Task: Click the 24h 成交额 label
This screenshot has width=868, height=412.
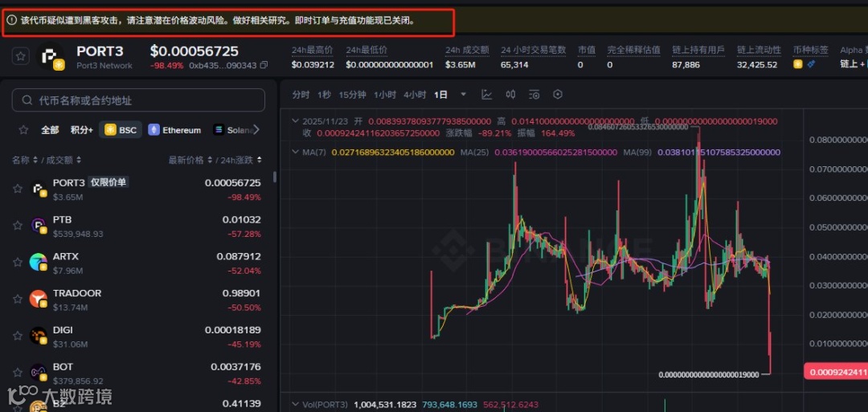Action: coord(467,51)
